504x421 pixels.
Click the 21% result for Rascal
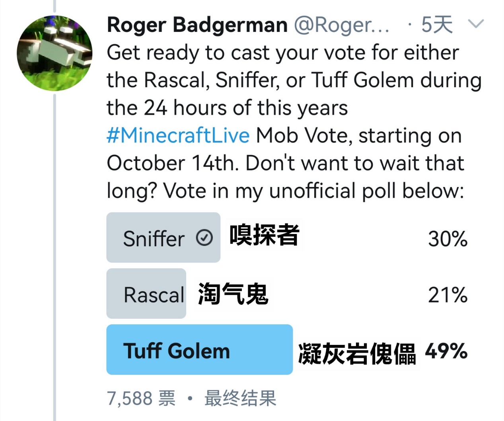point(448,295)
